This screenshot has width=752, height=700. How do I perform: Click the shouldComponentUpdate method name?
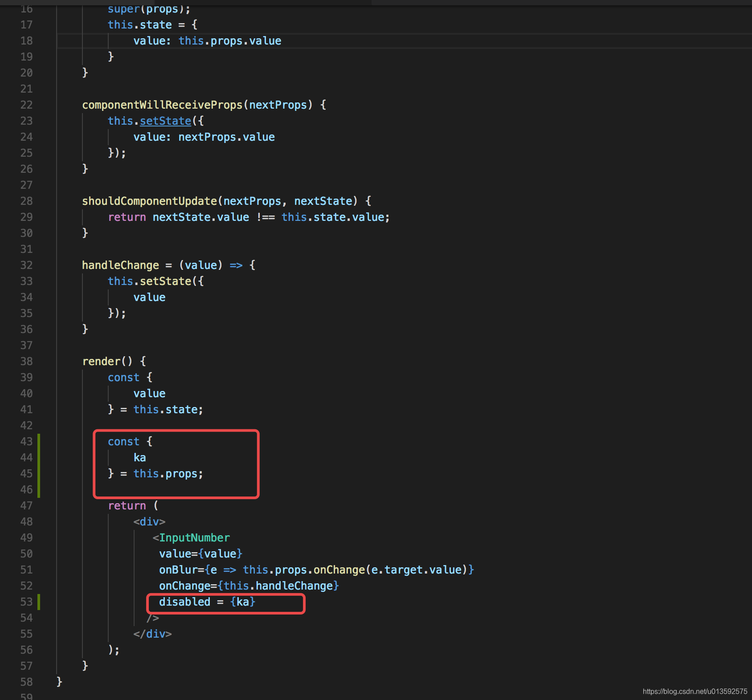(x=149, y=201)
